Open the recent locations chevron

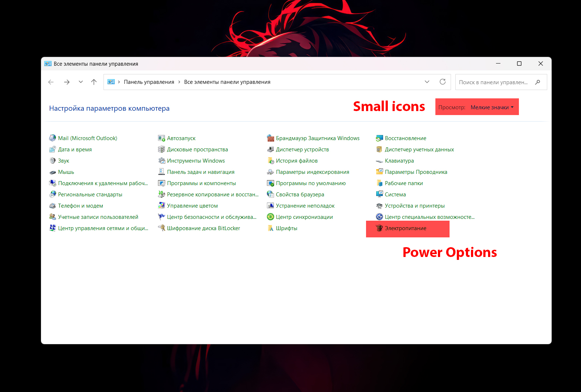tap(81, 82)
